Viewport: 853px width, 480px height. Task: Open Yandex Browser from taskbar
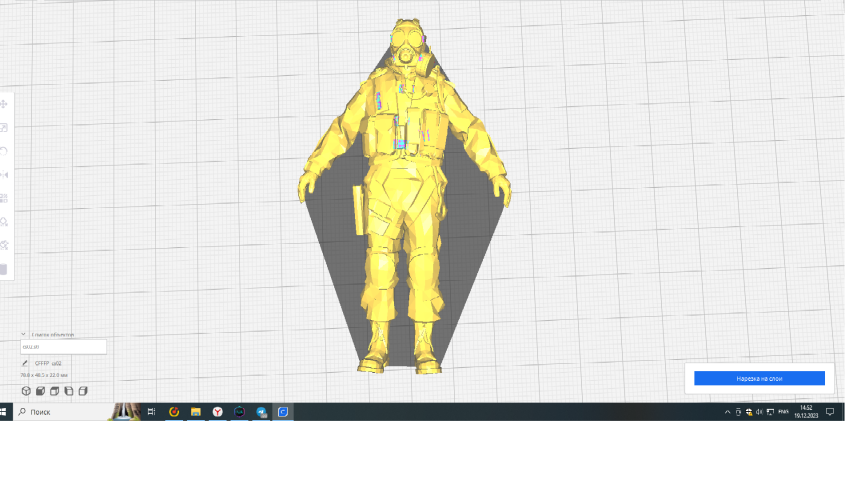218,412
